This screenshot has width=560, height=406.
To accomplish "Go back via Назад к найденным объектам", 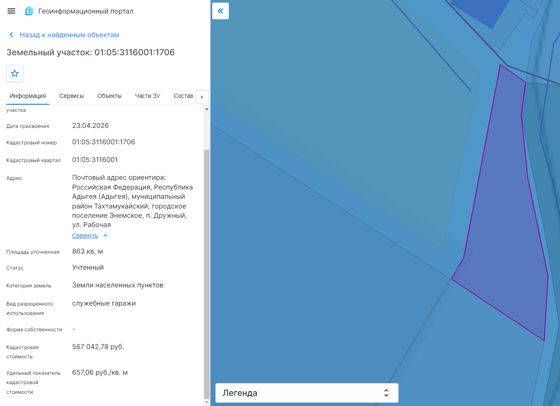I will [x=69, y=35].
